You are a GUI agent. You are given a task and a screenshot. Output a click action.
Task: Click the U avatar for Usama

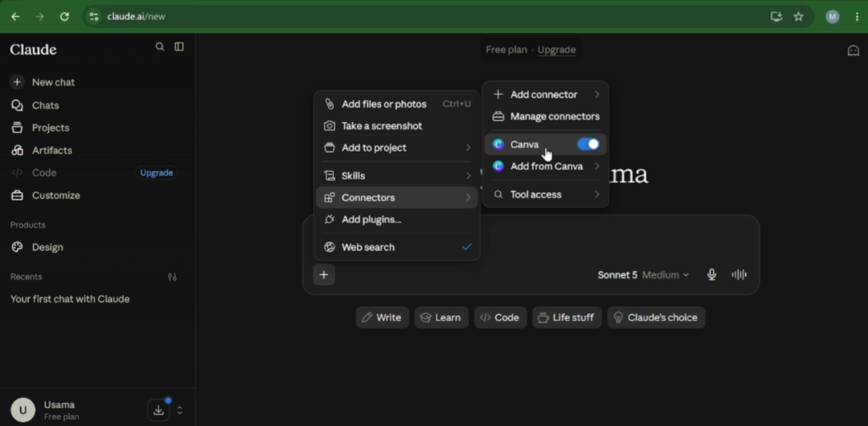pyautogui.click(x=23, y=410)
